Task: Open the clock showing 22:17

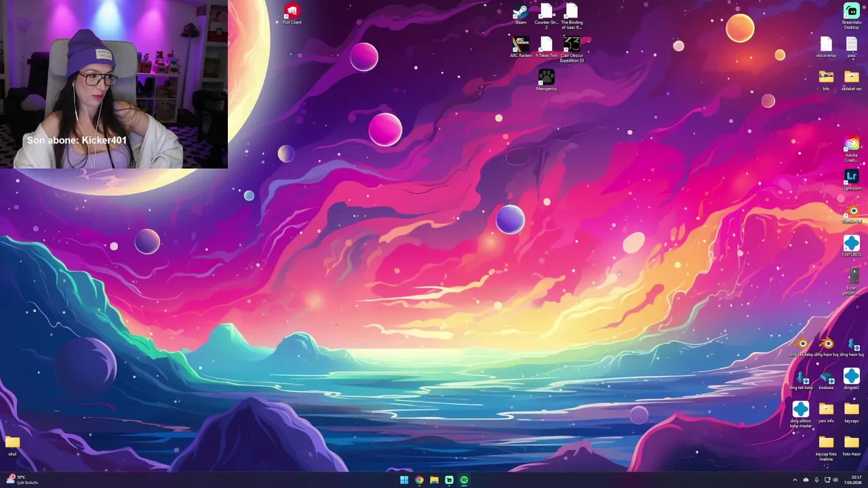Action: (x=852, y=480)
